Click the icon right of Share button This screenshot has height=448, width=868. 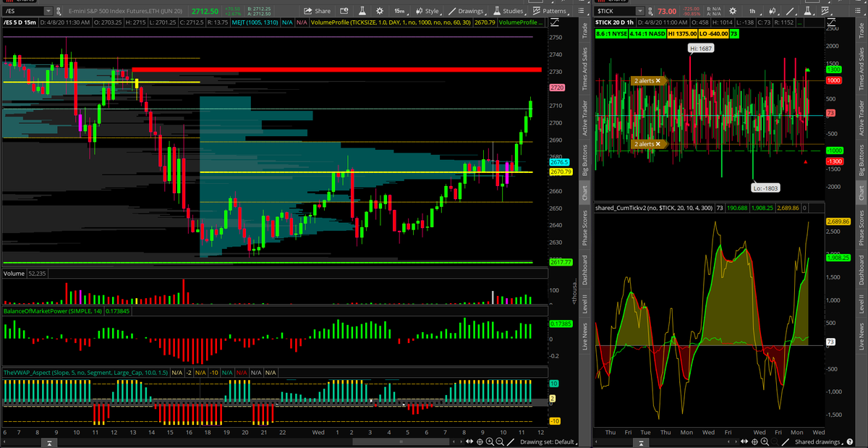pos(344,11)
